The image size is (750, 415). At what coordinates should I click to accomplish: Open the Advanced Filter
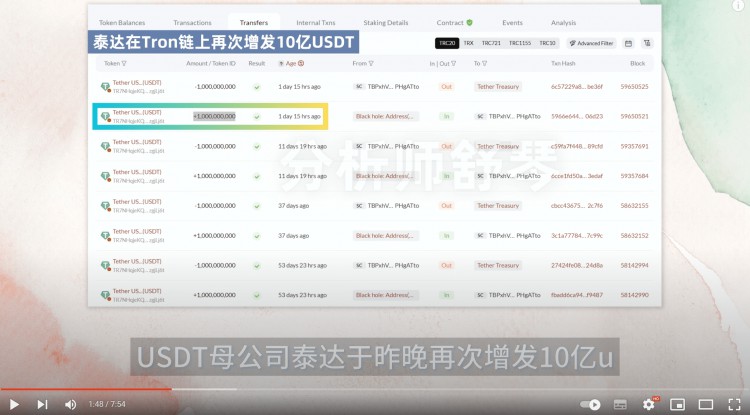591,43
